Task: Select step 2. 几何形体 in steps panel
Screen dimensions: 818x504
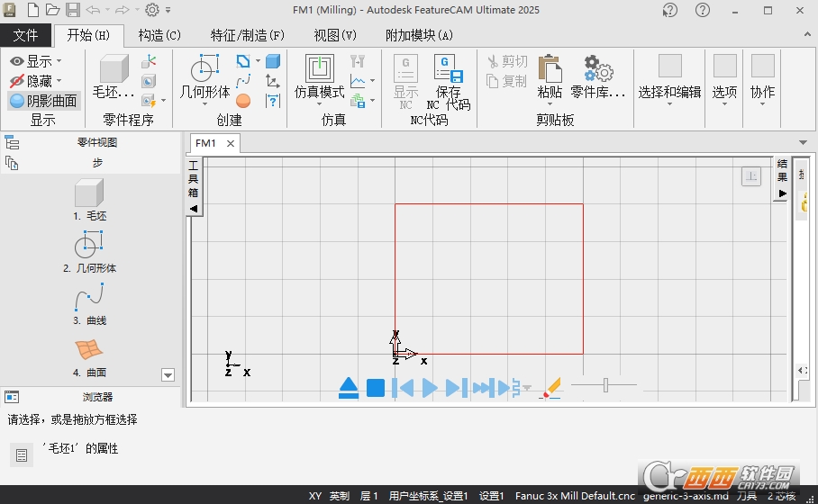Action: 89,252
